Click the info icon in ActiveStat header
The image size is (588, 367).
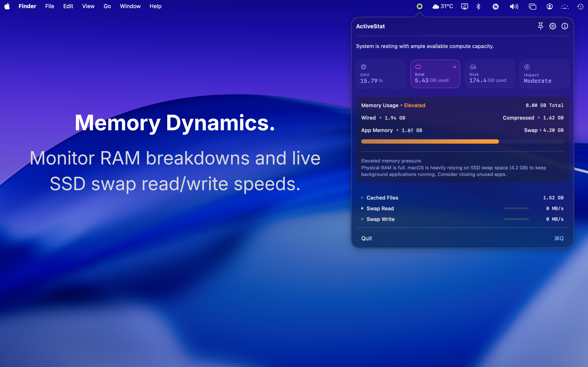565,26
